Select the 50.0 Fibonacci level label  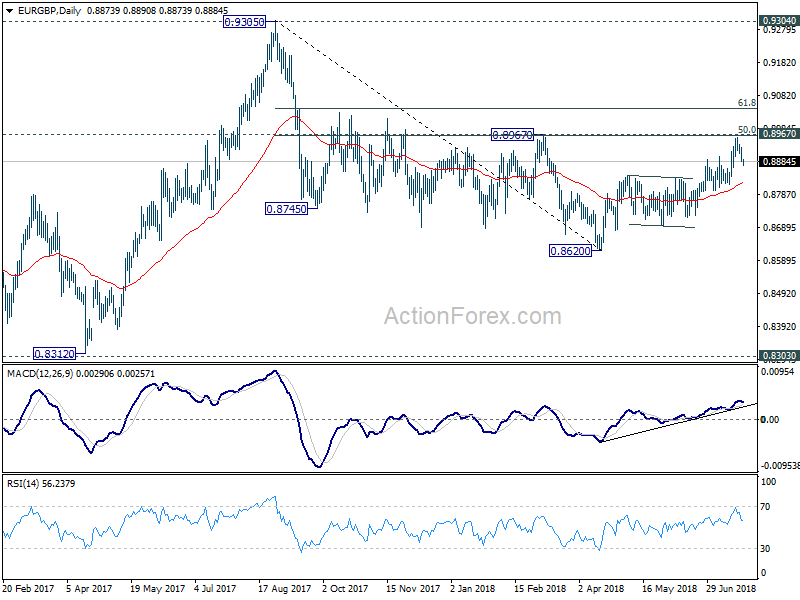pyautogui.click(x=746, y=130)
